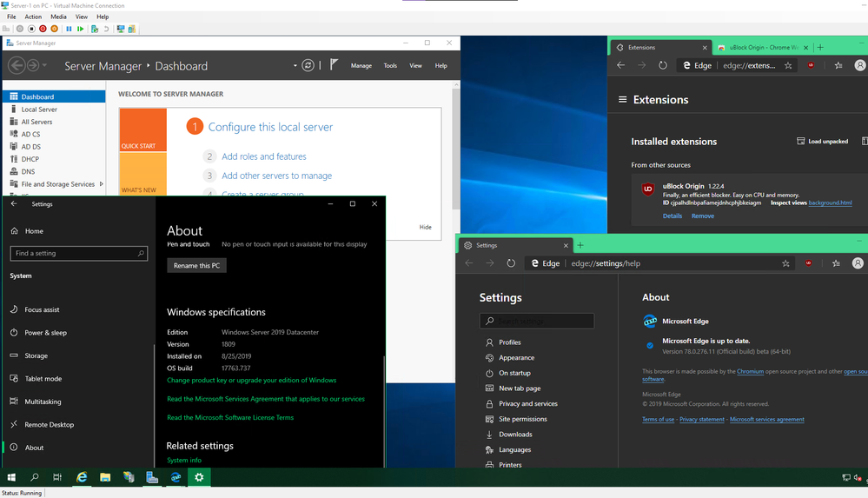
Task: Click the QUICK START orange tile
Action: coord(142,129)
